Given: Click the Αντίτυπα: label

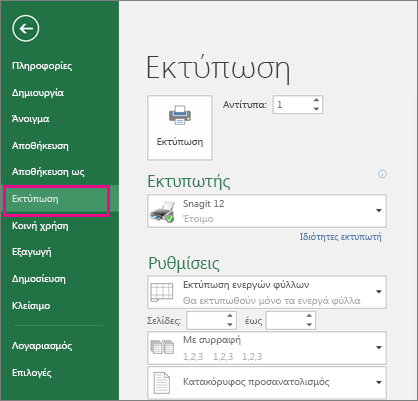Looking at the screenshot, I should point(245,105).
